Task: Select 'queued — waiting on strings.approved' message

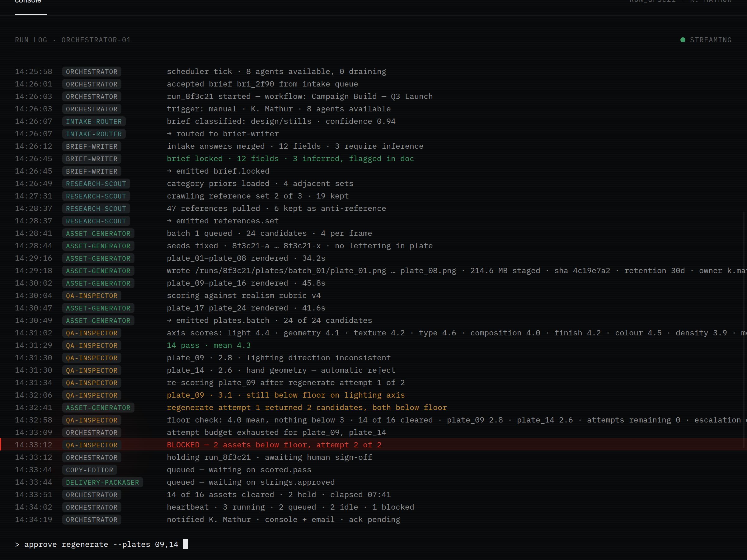Action: pos(251,482)
